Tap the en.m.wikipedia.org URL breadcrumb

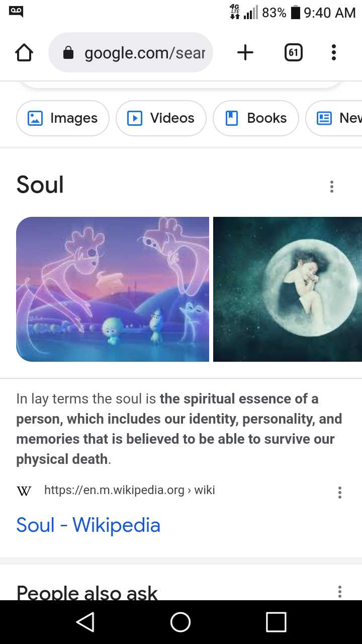pos(130,490)
